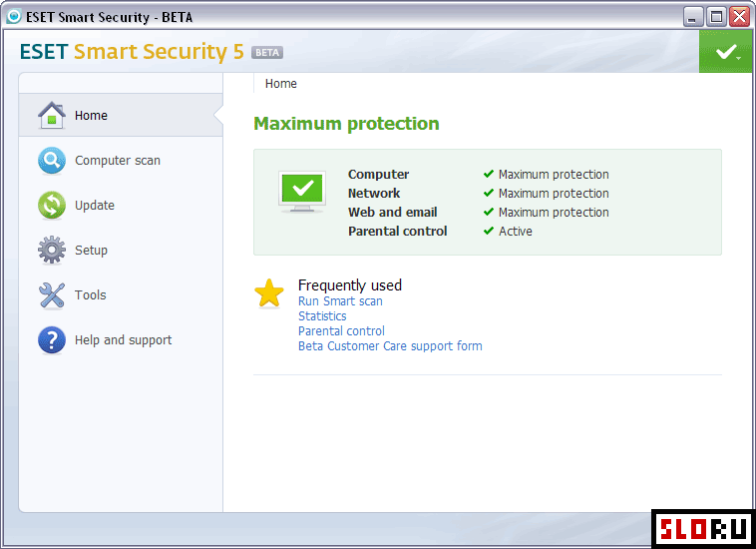
Task: Select the Computer scan menu item
Action: point(118,161)
